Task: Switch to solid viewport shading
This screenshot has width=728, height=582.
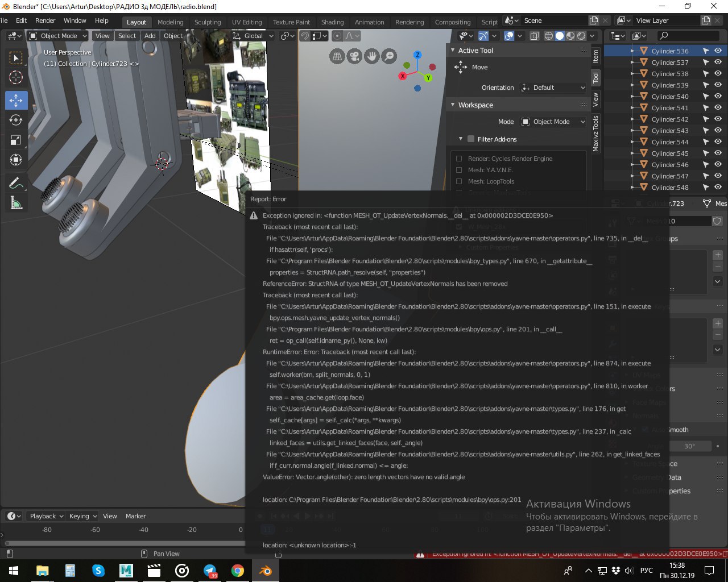Action: tap(560, 36)
